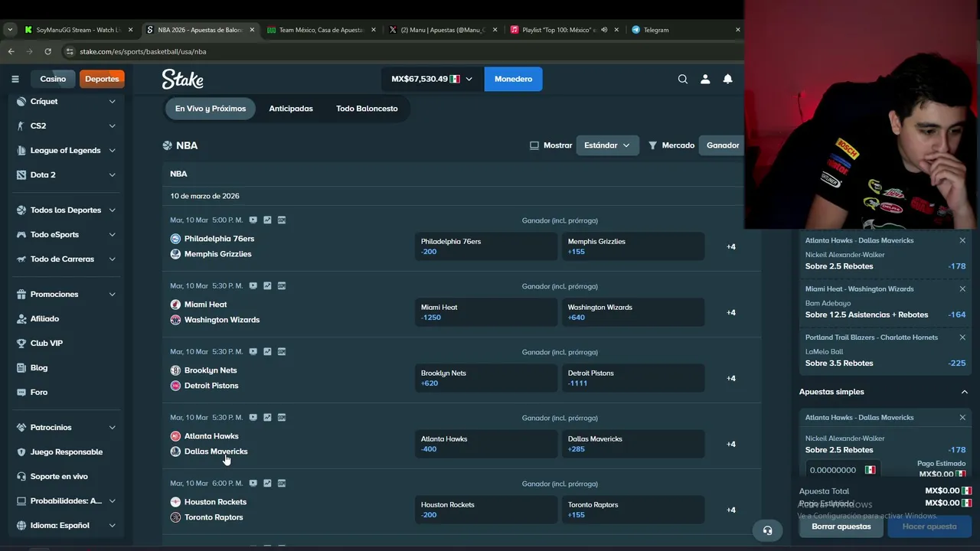Click the Toronto Raptors team logo

(175, 517)
